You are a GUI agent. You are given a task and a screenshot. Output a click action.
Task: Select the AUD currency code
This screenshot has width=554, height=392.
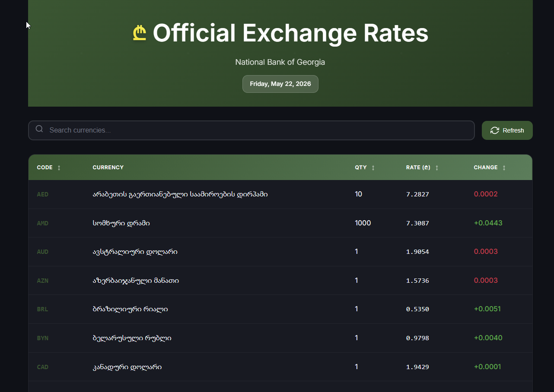coord(43,252)
